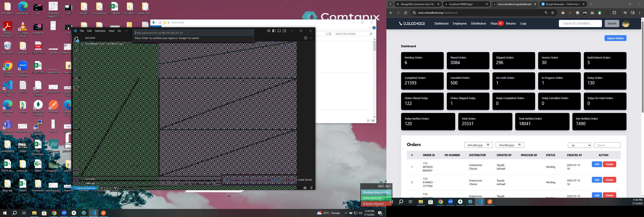Split the VS Code editor right

click(x=305, y=38)
